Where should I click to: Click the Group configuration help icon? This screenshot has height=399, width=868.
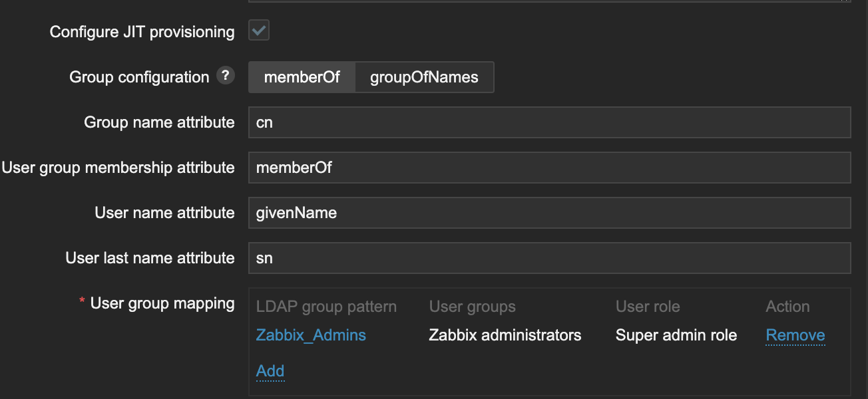226,76
